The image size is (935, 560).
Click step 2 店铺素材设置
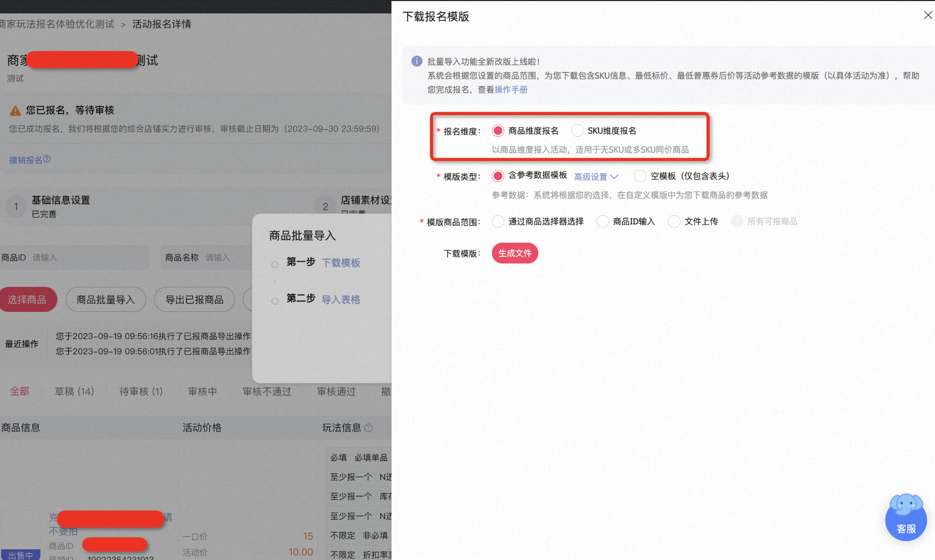tap(366, 200)
